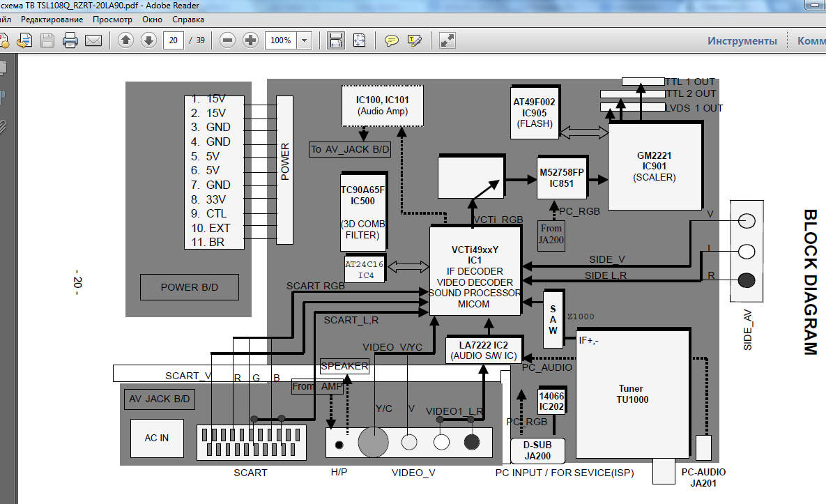
Task: Click the page number field
Action: click(x=173, y=40)
